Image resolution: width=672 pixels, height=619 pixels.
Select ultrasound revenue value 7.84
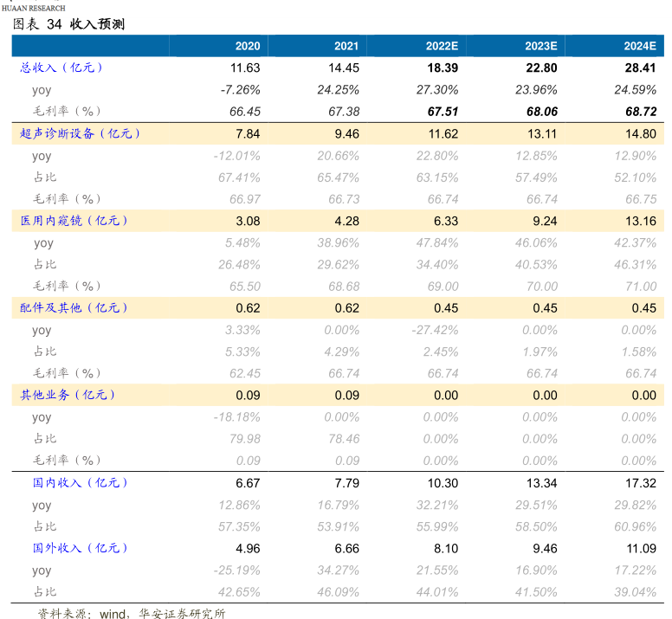[248, 134]
